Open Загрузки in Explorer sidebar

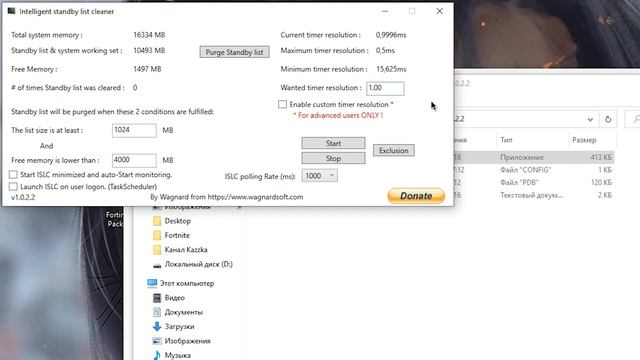(179, 327)
